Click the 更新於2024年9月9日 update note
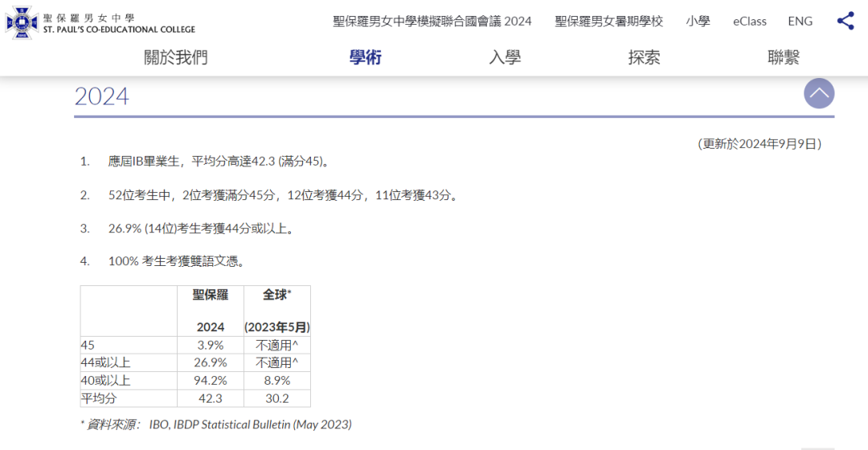Viewport: 868px width, 450px height. [x=759, y=144]
